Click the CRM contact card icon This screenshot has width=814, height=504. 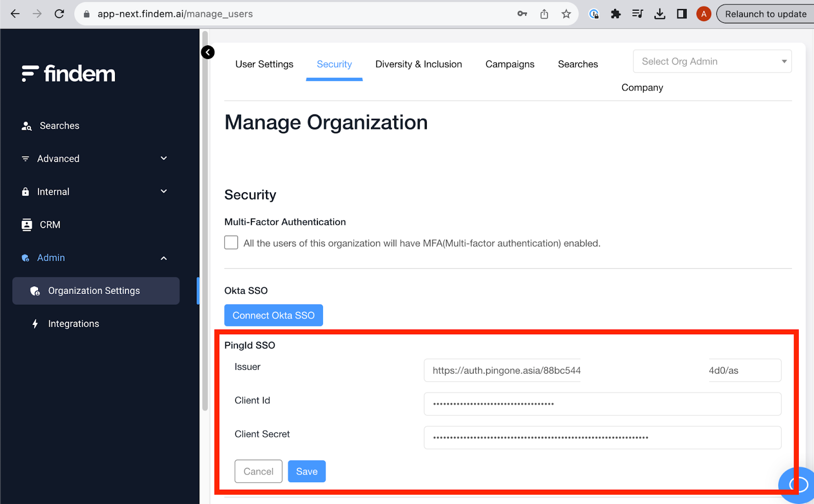pyautogui.click(x=26, y=225)
